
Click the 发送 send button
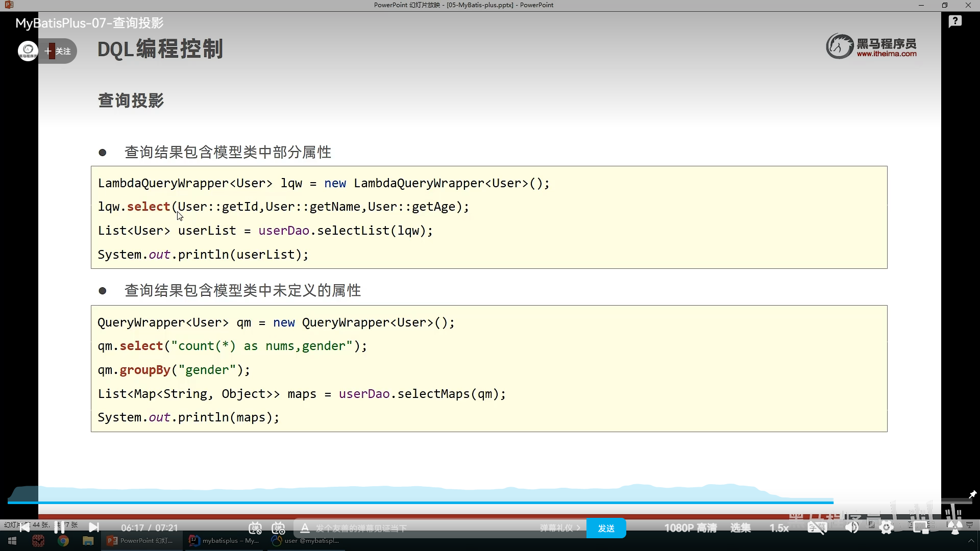pos(606,528)
